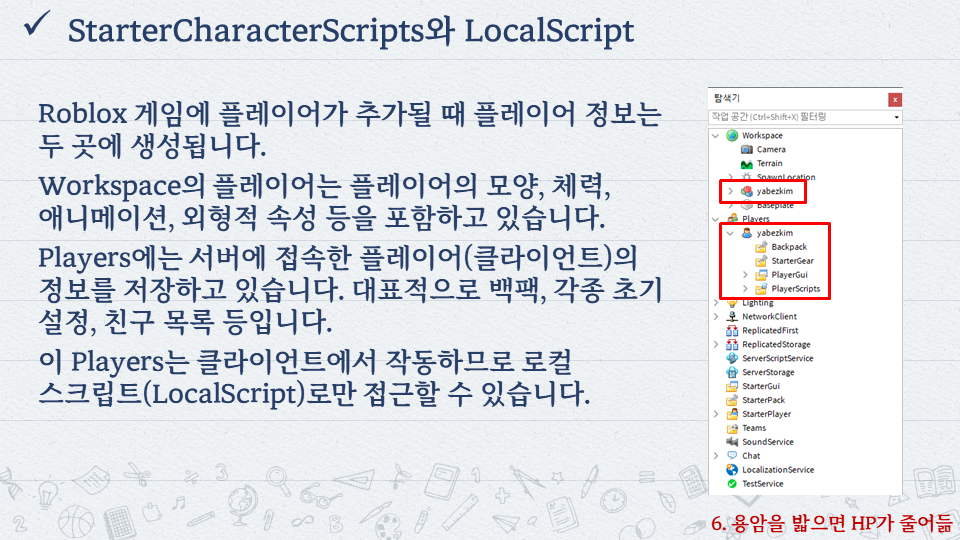Select the StarterPlayer icon

(732, 414)
